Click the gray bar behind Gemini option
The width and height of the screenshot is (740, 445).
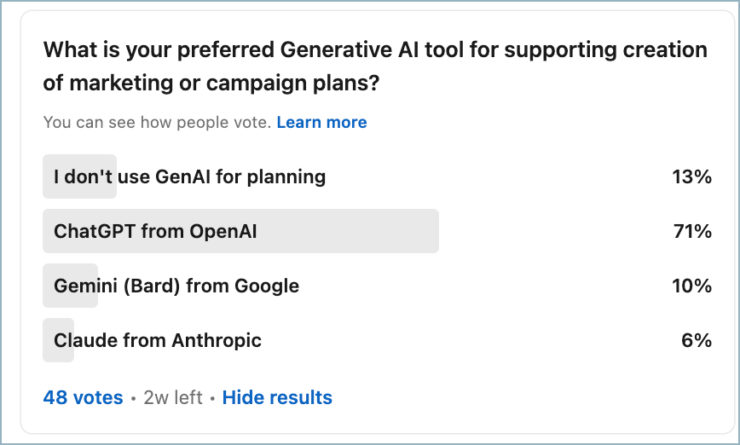pos(70,286)
